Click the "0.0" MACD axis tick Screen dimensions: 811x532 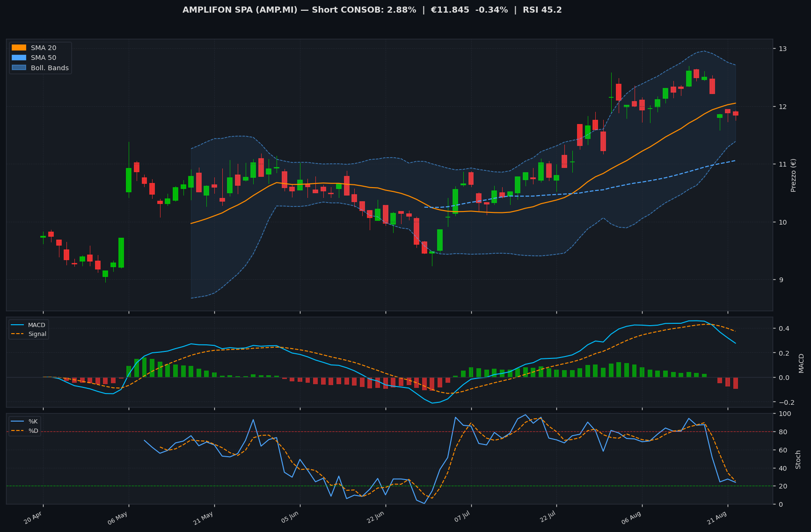[x=783, y=378]
